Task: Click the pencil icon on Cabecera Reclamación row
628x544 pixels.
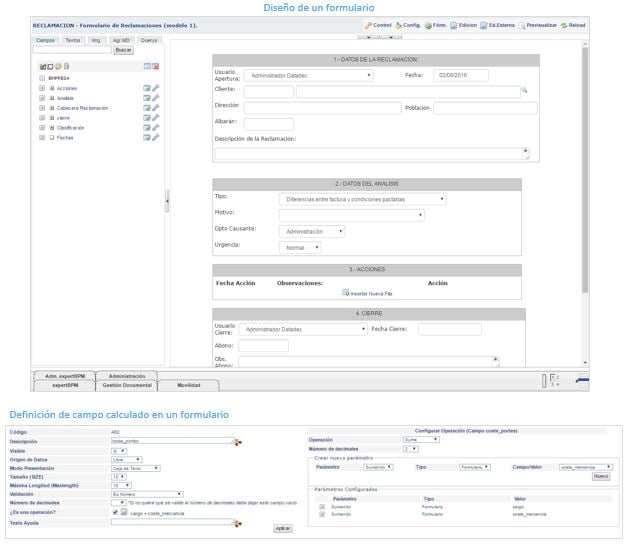Action: (155, 108)
